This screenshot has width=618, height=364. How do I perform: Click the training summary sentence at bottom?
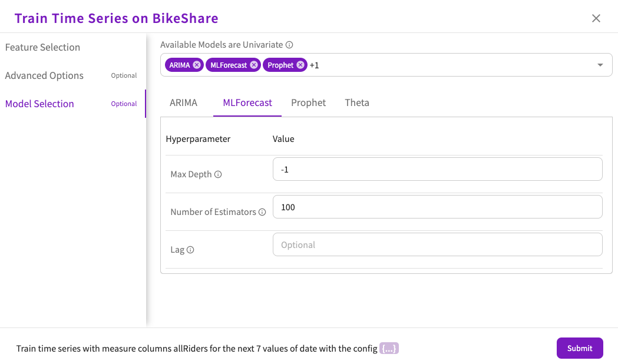point(197,349)
